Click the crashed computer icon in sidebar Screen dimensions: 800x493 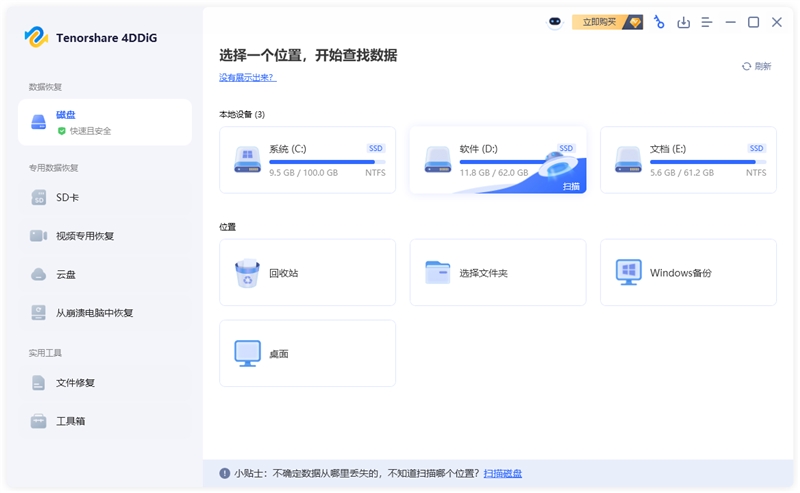click(39, 313)
